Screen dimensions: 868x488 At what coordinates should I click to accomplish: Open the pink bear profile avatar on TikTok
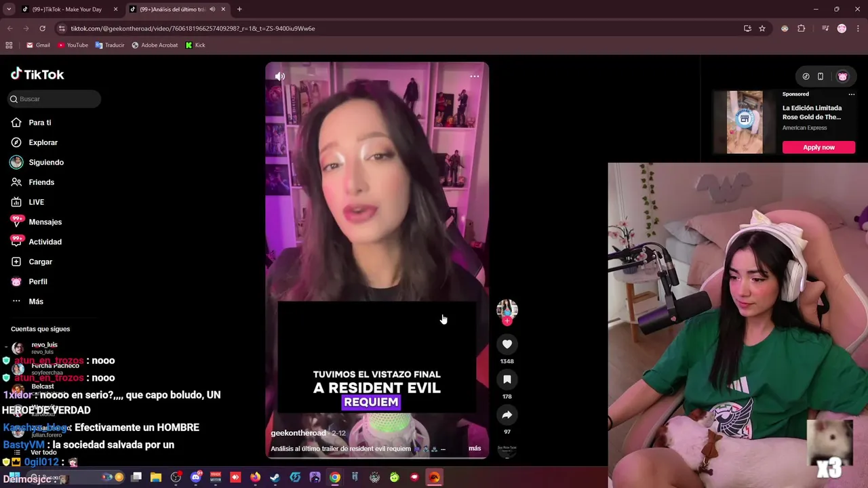click(x=842, y=77)
